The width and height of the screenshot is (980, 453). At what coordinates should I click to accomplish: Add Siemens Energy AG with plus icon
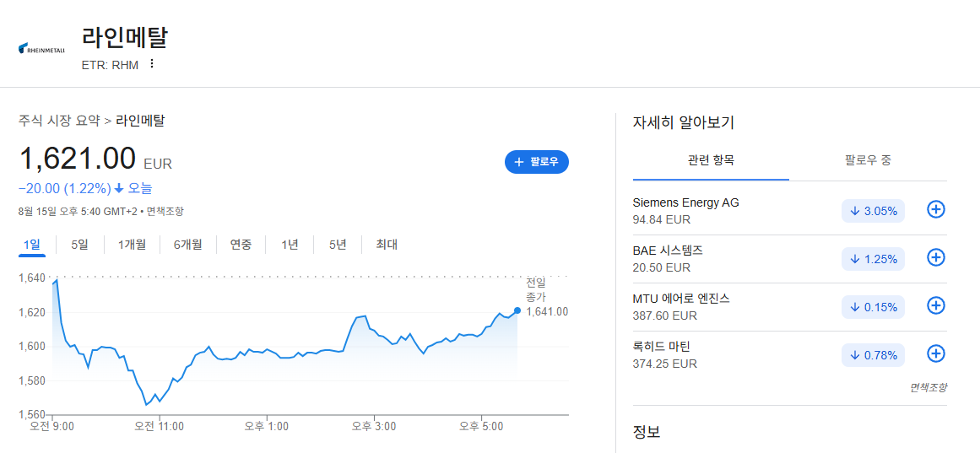click(935, 210)
